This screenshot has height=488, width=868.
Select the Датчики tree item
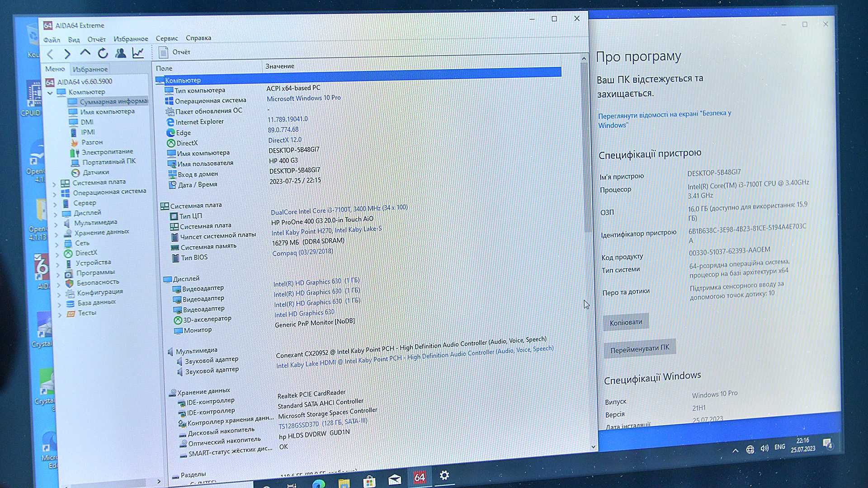[90, 172]
